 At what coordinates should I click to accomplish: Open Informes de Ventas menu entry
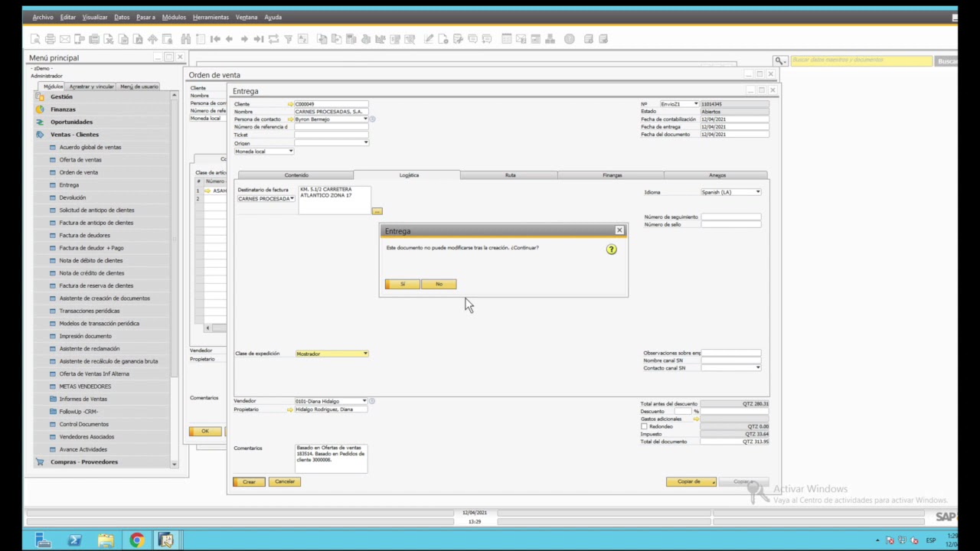(x=83, y=399)
